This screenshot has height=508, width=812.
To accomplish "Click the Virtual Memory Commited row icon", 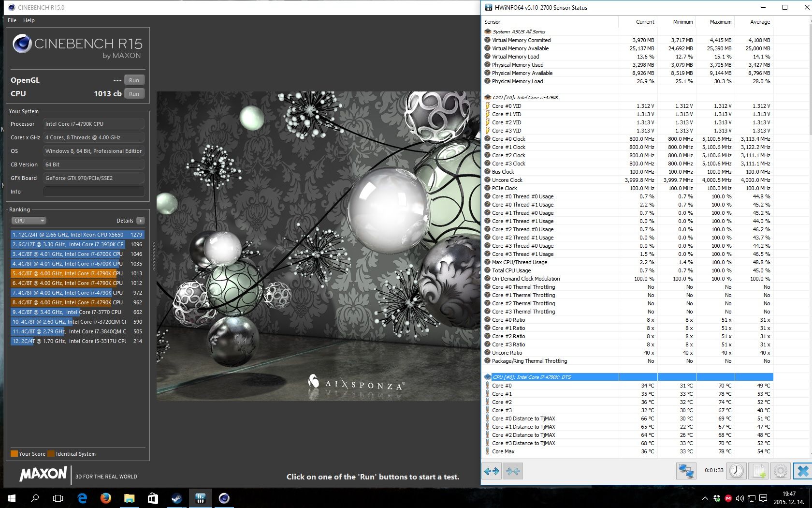I will click(x=488, y=40).
